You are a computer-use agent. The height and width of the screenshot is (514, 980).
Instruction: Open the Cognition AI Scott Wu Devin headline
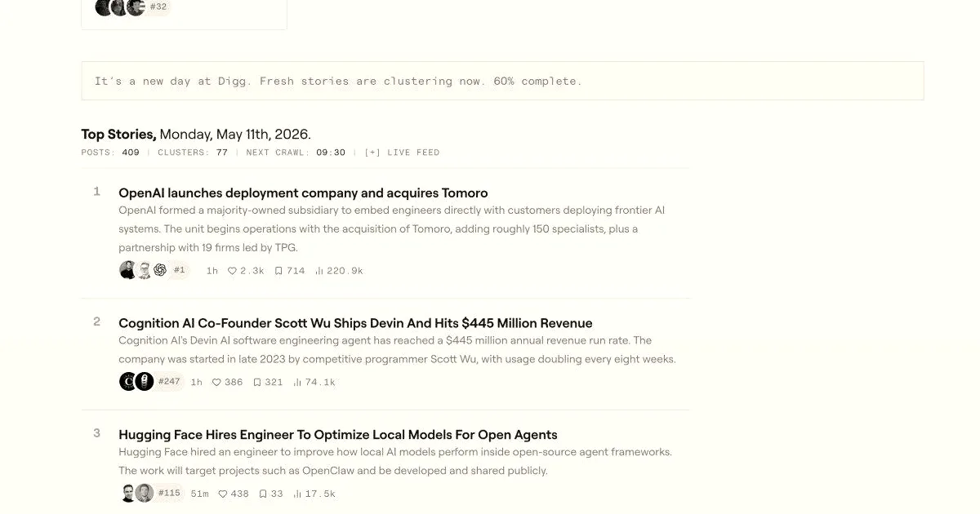(355, 323)
